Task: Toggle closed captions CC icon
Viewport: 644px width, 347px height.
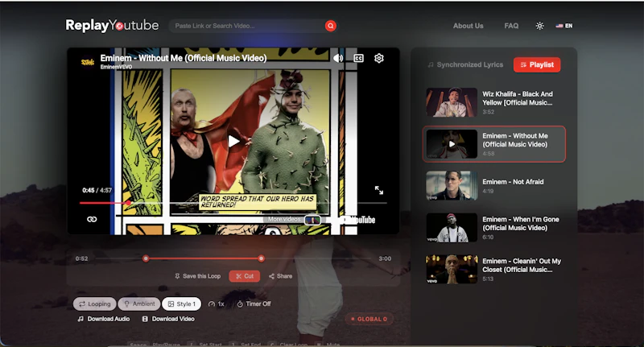Action: (358, 58)
